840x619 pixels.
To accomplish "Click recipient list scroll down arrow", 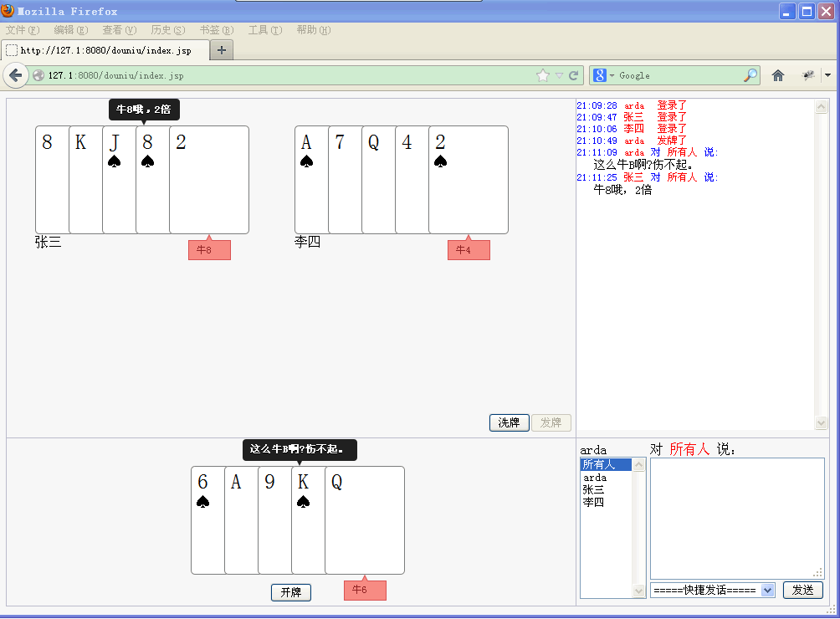I will pyautogui.click(x=638, y=591).
